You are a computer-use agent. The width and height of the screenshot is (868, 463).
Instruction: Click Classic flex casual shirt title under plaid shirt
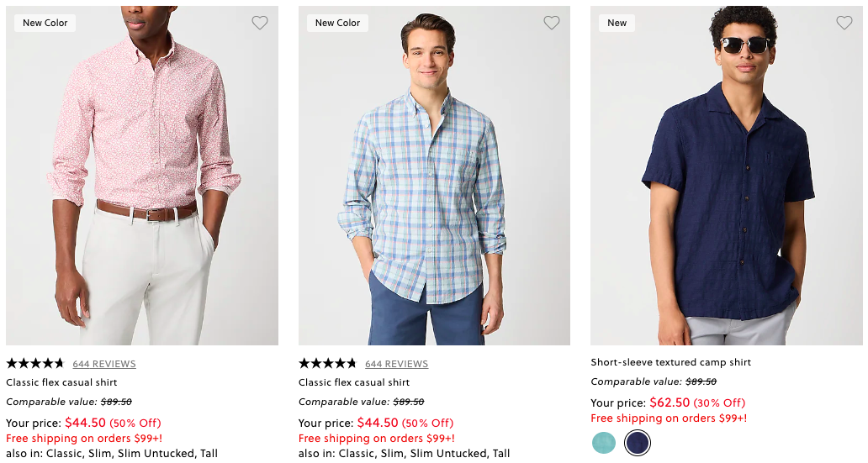click(354, 382)
